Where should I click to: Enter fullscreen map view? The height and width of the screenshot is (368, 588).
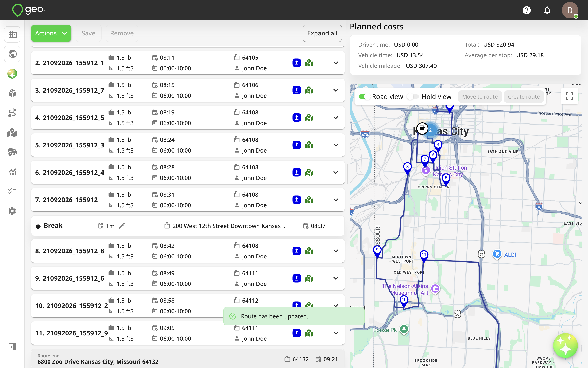569,96
